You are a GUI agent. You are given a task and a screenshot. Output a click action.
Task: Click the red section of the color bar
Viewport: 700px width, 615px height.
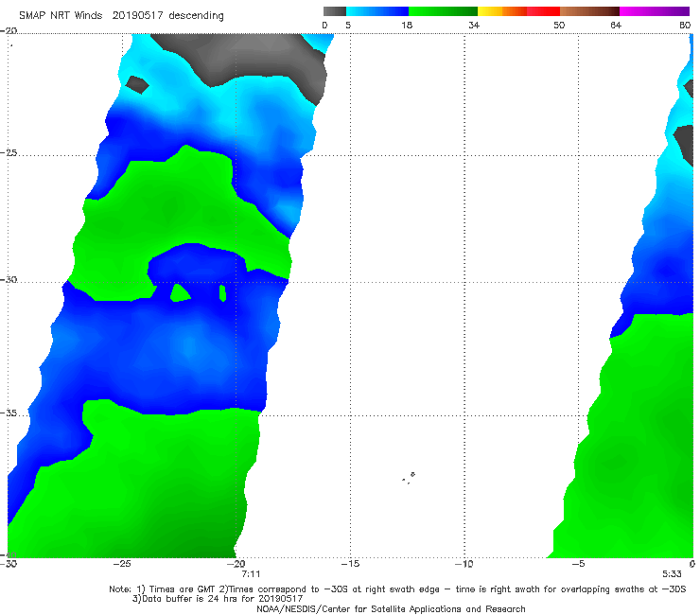[x=543, y=11]
